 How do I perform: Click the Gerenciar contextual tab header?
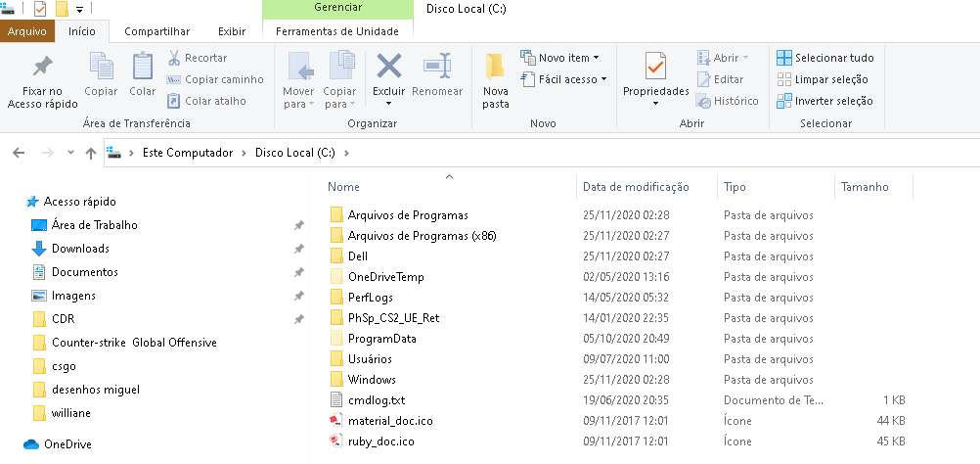[337, 10]
